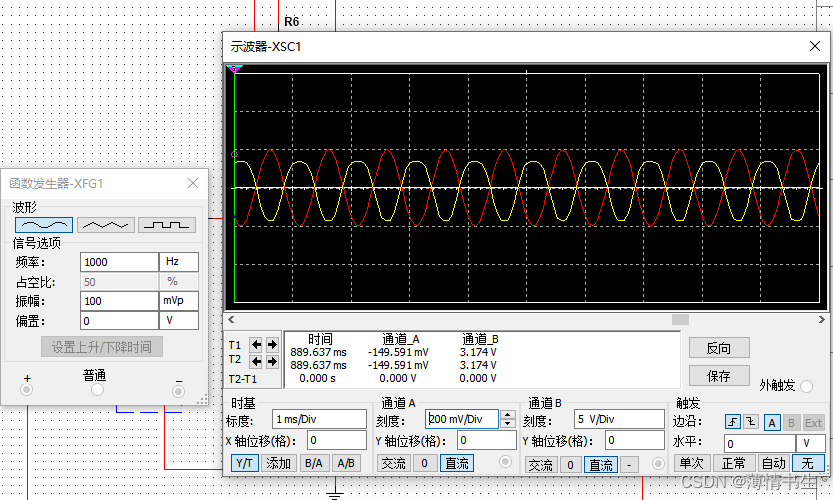Viewport: 833px width, 500px height.
Task: Set trigger source to channel B
Action: tap(791, 423)
